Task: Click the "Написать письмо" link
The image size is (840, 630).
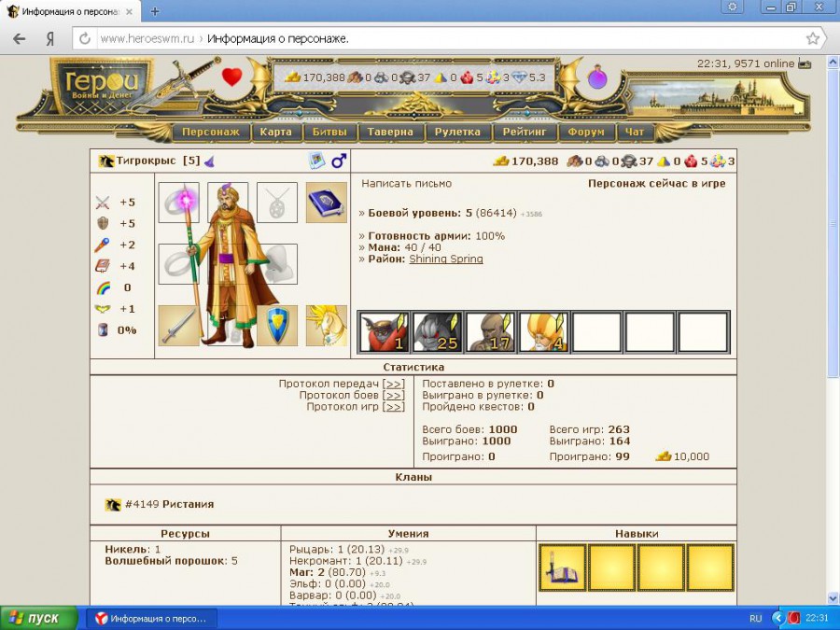Action: click(x=407, y=183)
